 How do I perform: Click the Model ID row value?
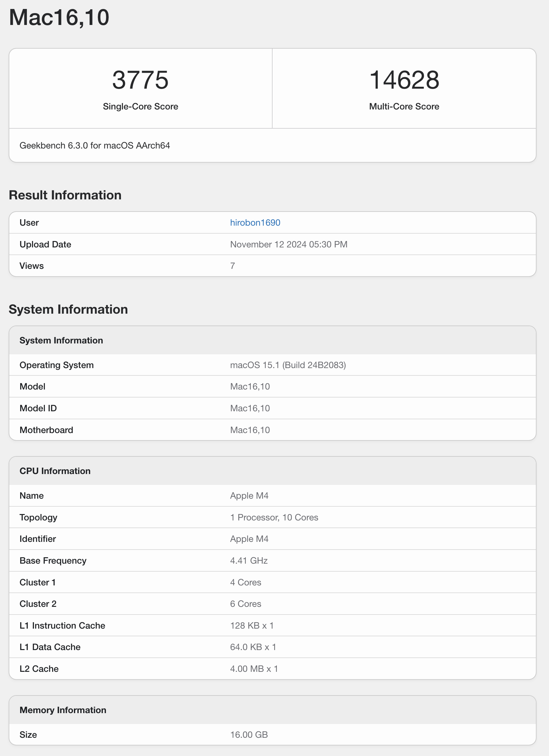[x=250, y=408]
